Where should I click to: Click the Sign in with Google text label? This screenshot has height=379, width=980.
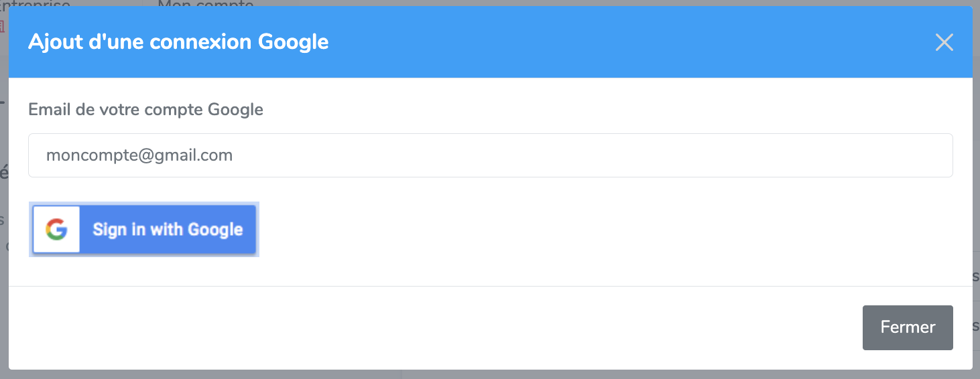[x=168, y=230]
